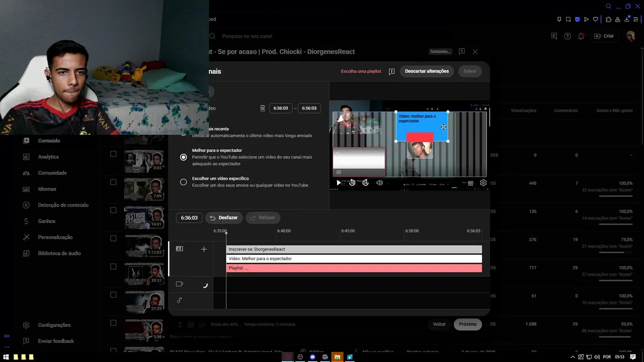Skip preview forward ten seconds

(366, 183)
